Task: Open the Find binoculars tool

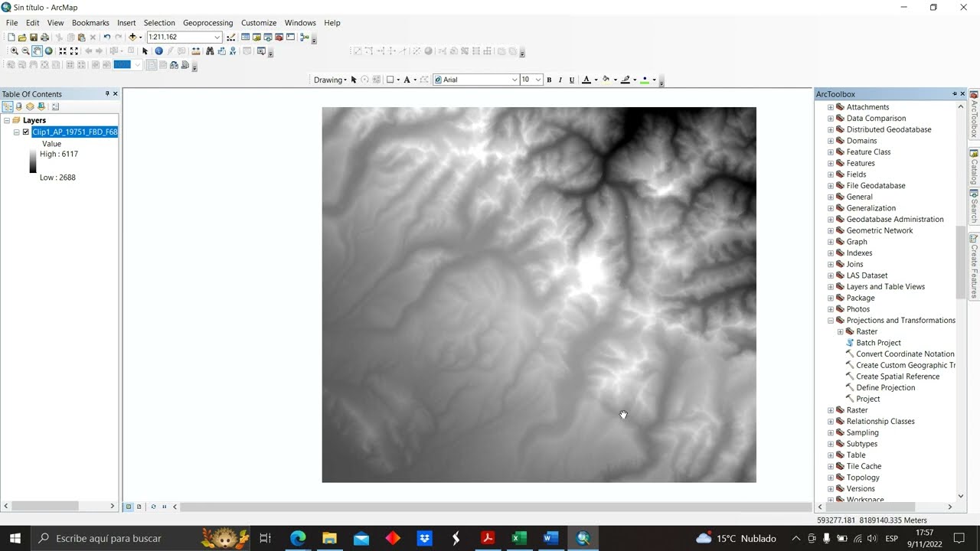Action: click(210, 51)
